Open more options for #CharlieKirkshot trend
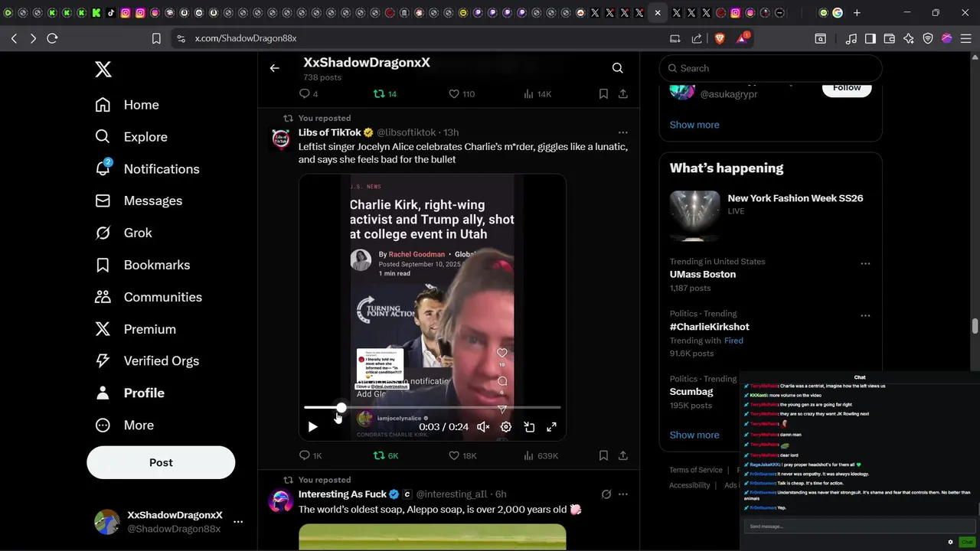The height and width of the screenshot is (551, 980). tap(865, 316)
